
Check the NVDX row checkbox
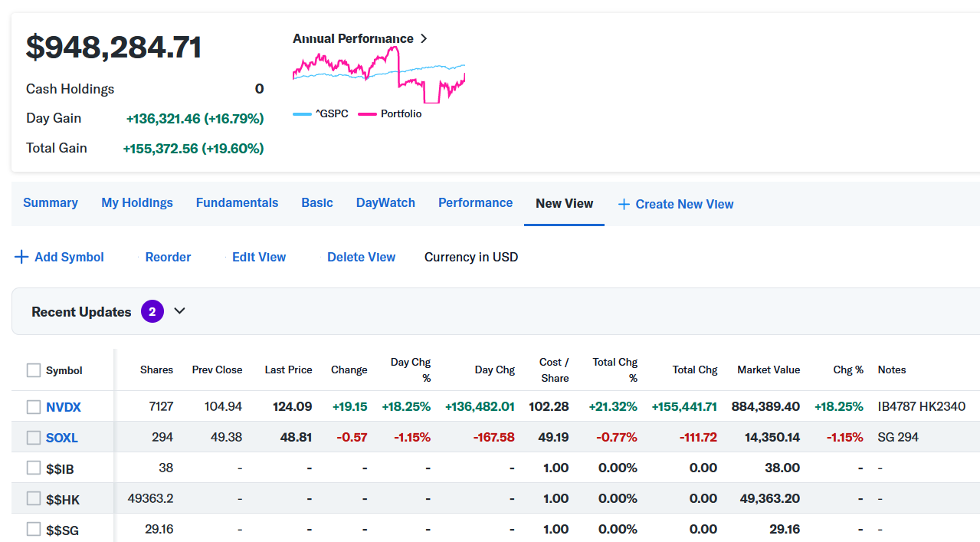(34, 407)
